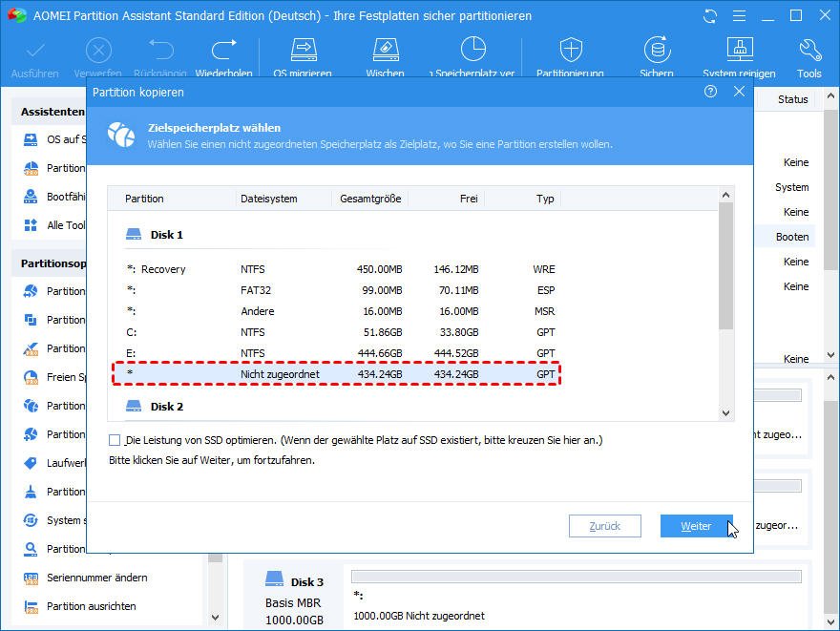Viewport: 840px width, 631px height.
Task: Select the Andere MSR partition row
Action: tap(341, 311)
